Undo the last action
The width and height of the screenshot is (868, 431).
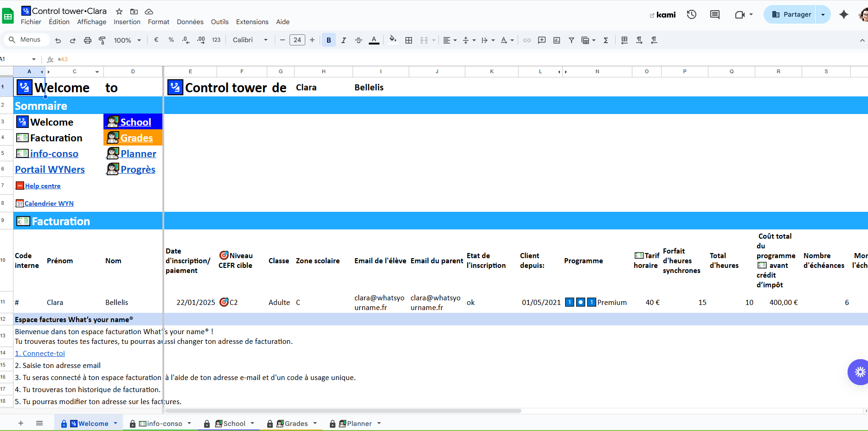point(58,40)
